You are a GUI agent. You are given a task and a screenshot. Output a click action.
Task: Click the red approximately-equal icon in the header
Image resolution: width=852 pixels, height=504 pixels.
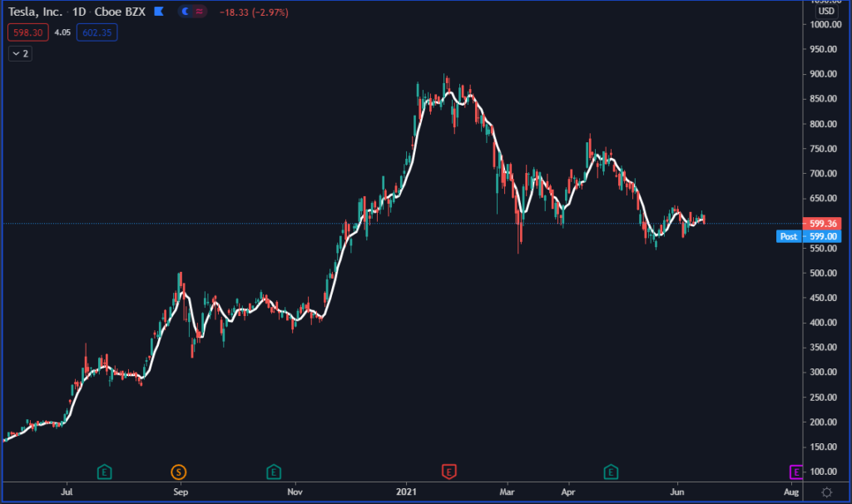pos(200,12)
